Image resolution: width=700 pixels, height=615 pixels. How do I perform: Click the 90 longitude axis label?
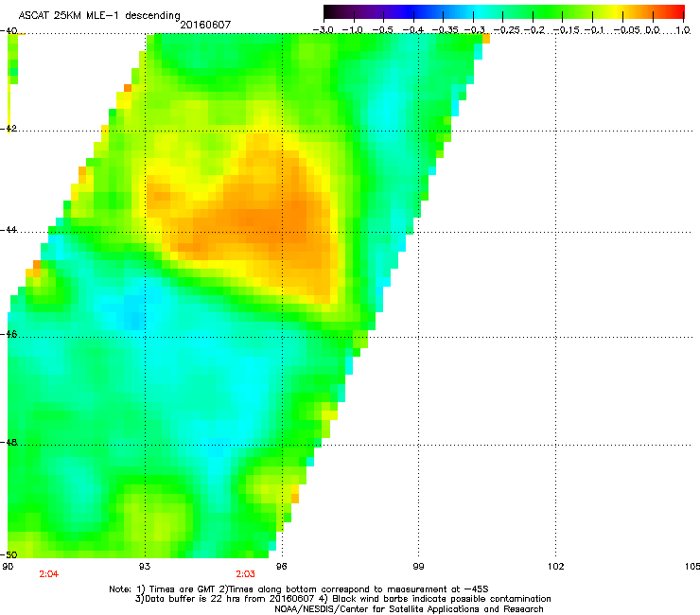(x=8, y=567)
